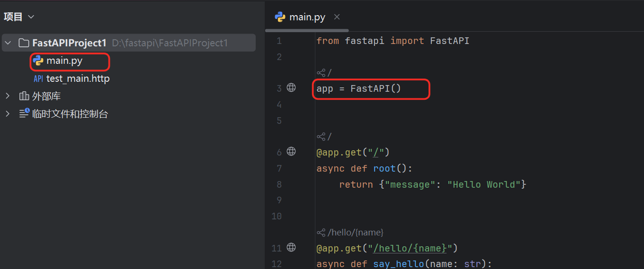Viewport: 644px width, 269px height.
Task: Select the FastAPIProject1 folder icon
Action: tap(24, 43)
